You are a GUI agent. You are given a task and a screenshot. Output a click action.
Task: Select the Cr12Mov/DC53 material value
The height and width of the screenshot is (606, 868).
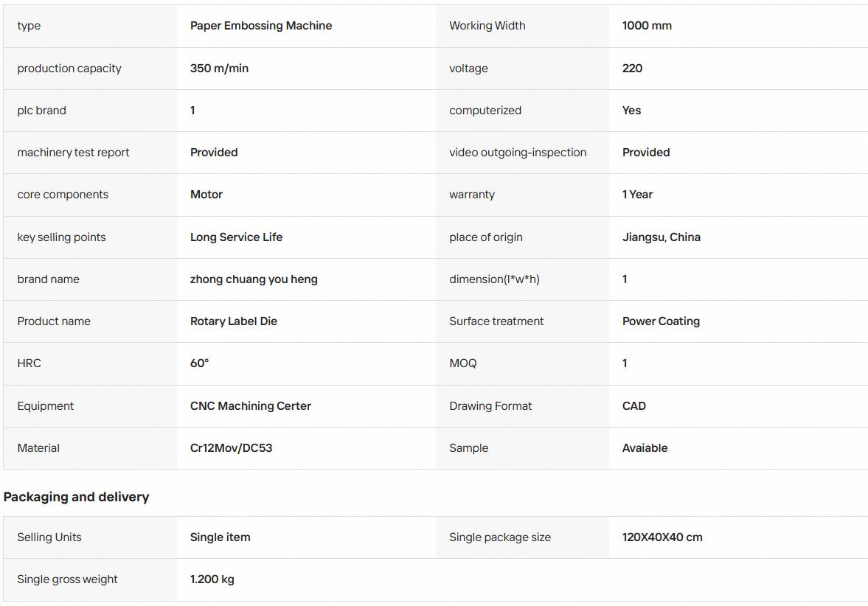point(231,447)
